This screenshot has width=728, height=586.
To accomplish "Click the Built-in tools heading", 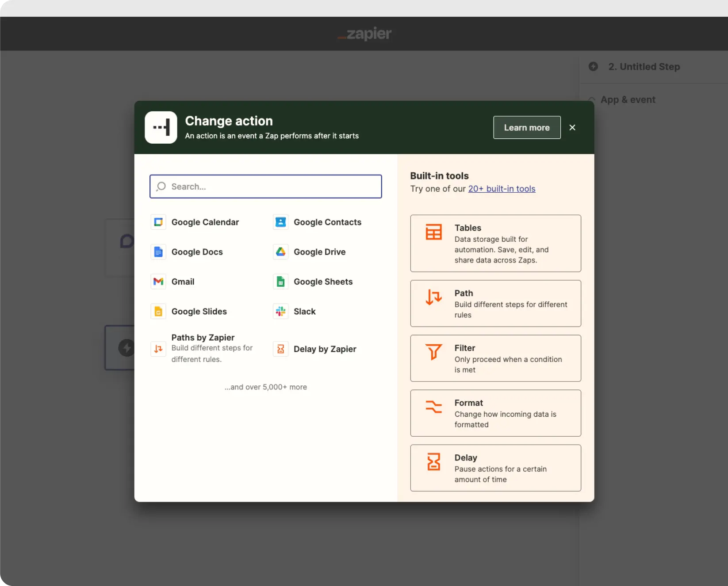I will [439, 175].
